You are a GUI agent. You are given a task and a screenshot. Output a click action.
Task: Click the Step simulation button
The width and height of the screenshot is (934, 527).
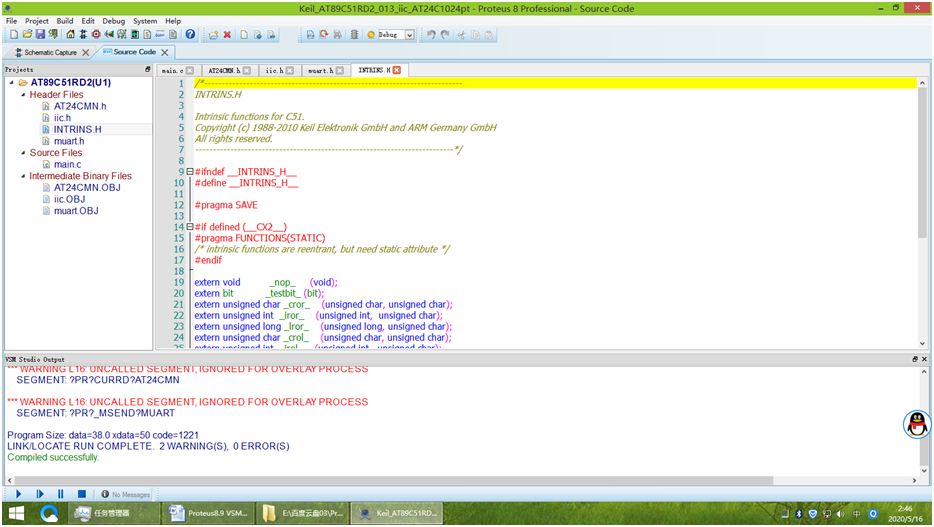tap(40, 494)
